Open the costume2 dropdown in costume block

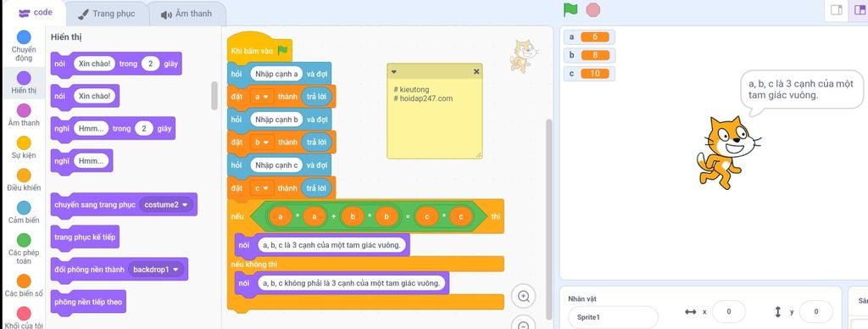(166, 204)
